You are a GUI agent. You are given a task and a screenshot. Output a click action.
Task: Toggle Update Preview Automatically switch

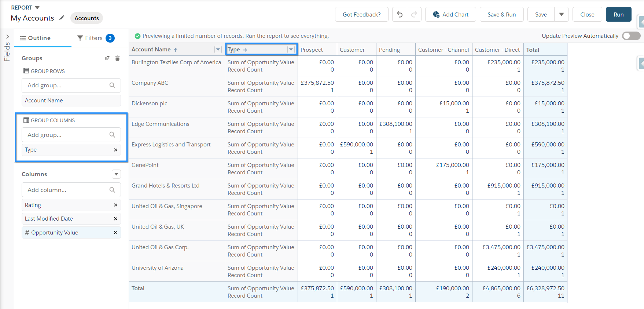click(631, 36)
